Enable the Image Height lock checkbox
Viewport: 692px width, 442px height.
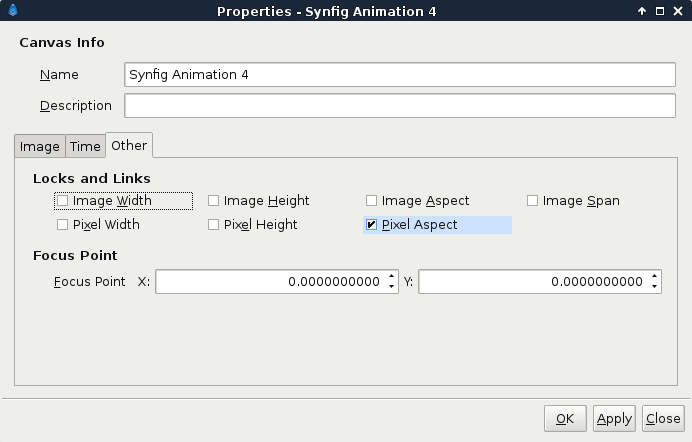pyautogui.click(x=213, y=201)
